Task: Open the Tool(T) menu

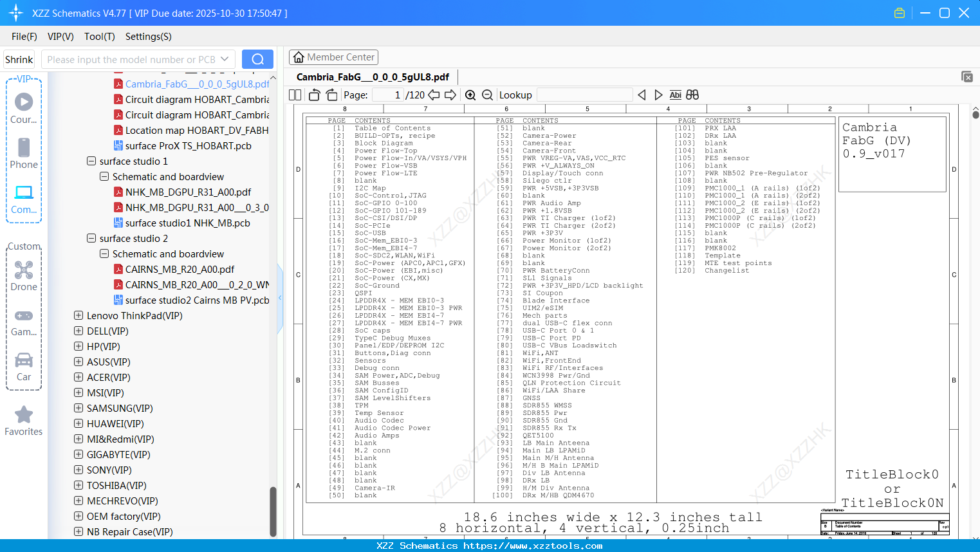Action: [100, 37]
